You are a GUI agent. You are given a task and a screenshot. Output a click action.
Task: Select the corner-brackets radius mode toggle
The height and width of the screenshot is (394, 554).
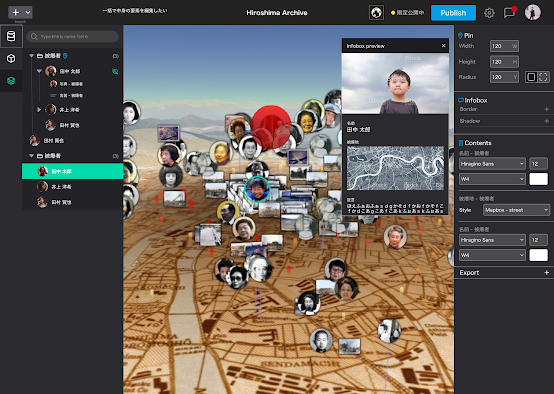[543, 77]
